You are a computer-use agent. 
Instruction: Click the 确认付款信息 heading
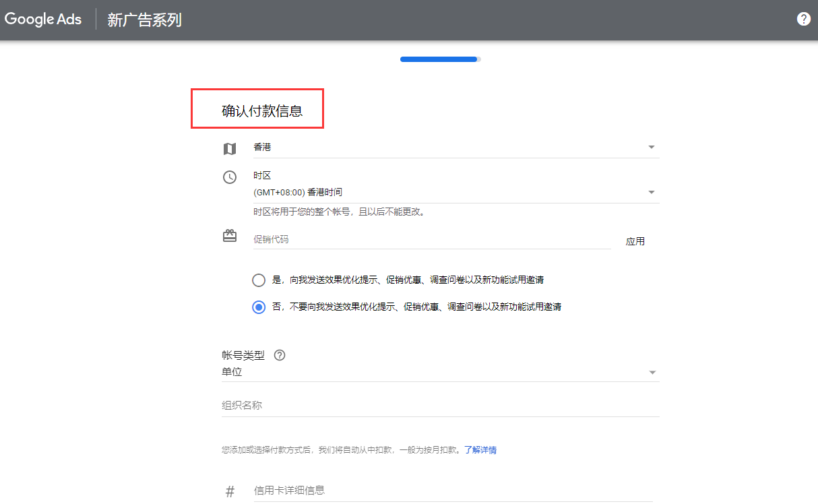click(262, 111)
